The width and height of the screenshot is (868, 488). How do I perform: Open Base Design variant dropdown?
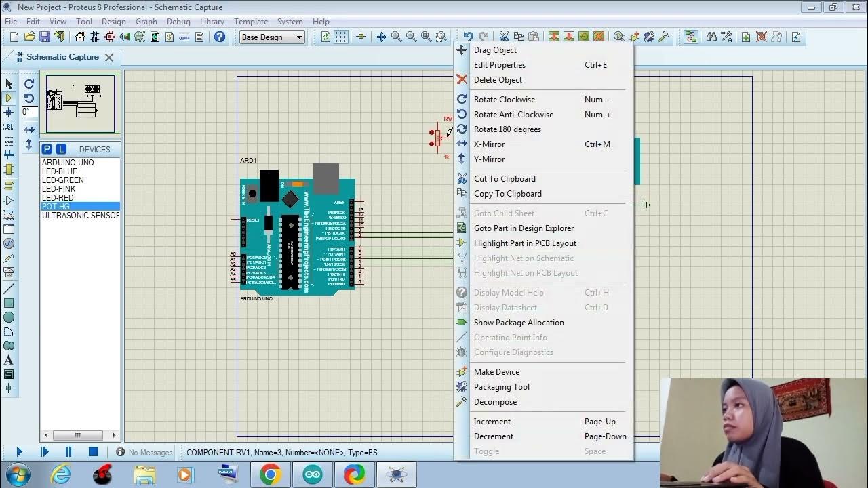click(272, 37)
